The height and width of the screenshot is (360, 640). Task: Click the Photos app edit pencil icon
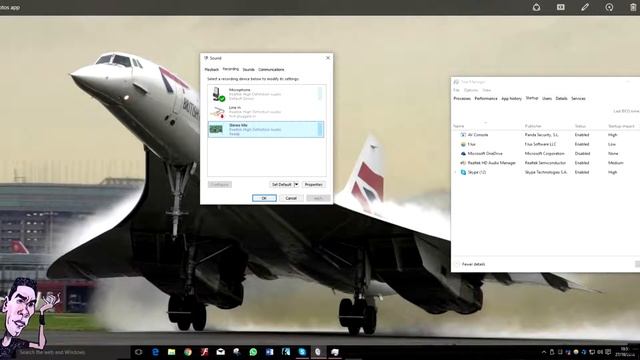585,7
